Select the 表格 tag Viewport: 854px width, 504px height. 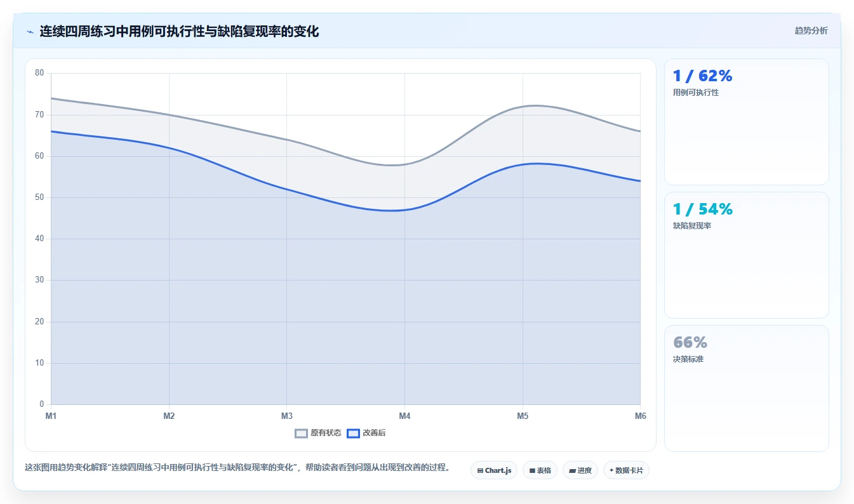pos(540,470)
